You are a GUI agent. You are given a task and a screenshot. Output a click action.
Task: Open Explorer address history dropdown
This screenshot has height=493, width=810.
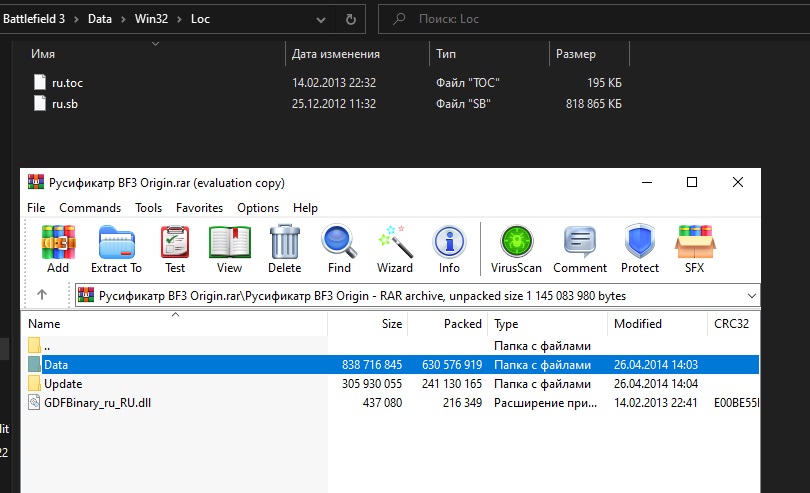point(321,20)
